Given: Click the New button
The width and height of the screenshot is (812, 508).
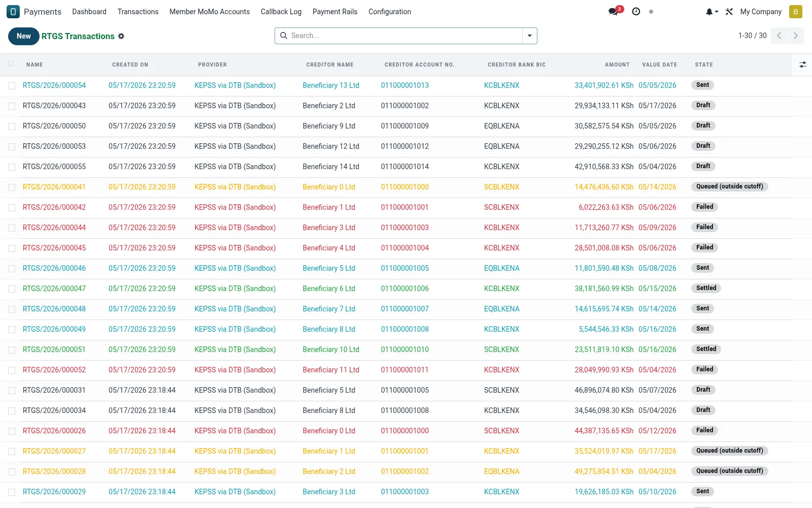Looking at the screenshot, I should click(24, 36).
